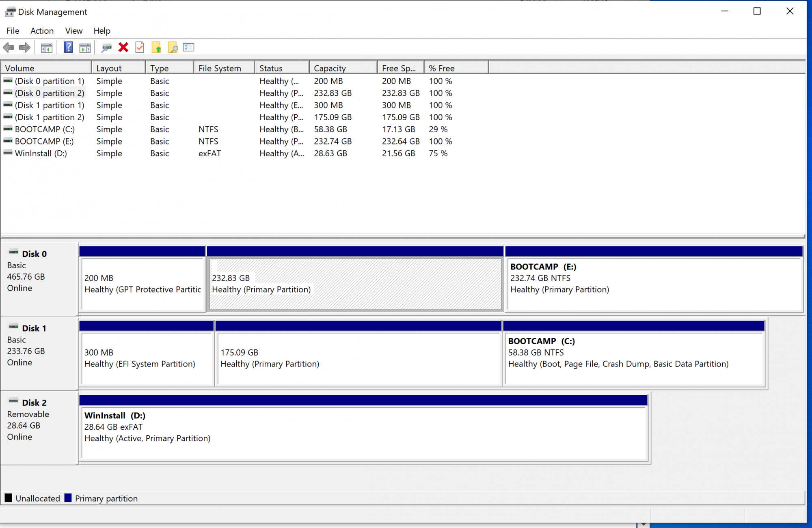Viewport: 812px width, 528px height.
Task: Select the Disk 1 Basic 233.76 GB header
Action: tap(39, 353)
